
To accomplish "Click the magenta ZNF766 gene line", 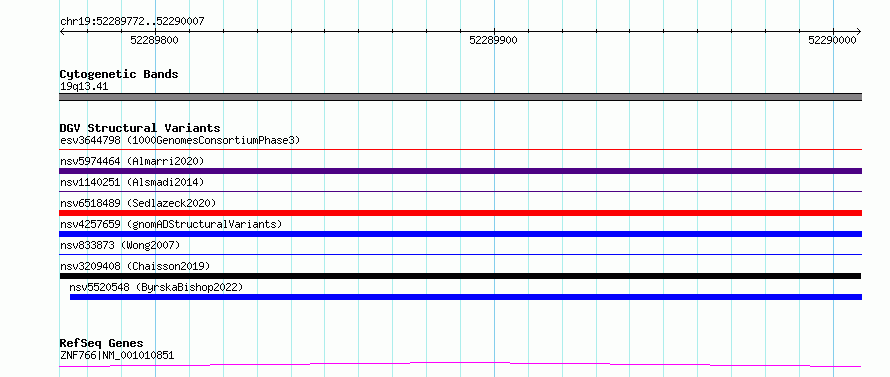I will [460, 364].
